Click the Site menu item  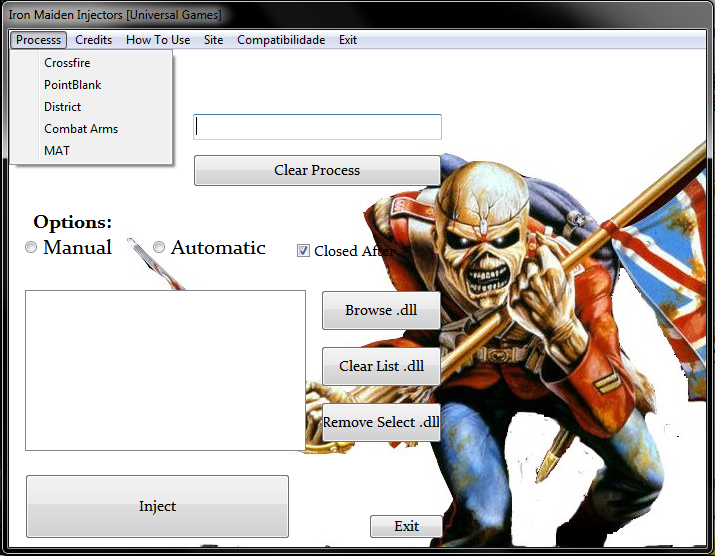(213, 40)
